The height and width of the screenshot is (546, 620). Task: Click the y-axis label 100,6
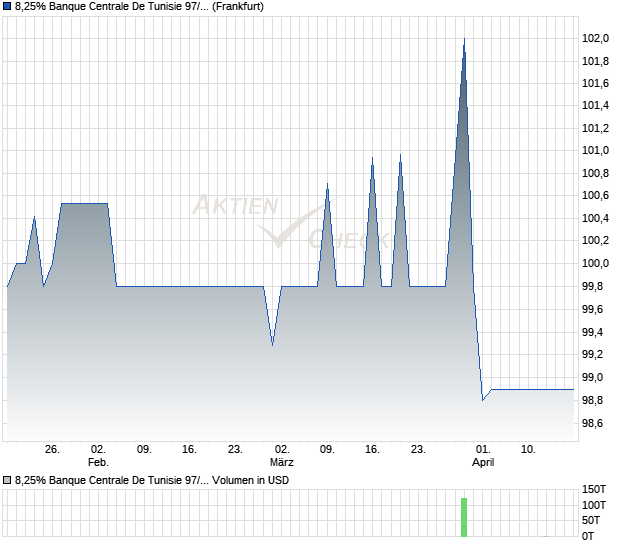pos(595,195)
